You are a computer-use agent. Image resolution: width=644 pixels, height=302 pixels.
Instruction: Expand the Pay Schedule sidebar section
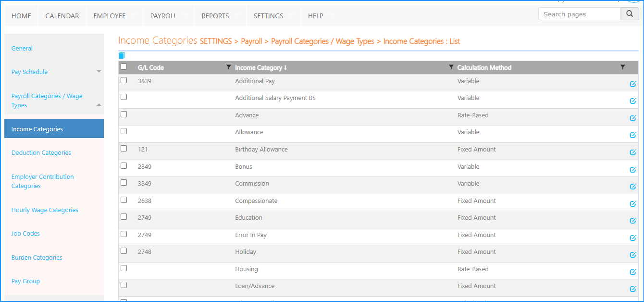click(x=99, y=72)
